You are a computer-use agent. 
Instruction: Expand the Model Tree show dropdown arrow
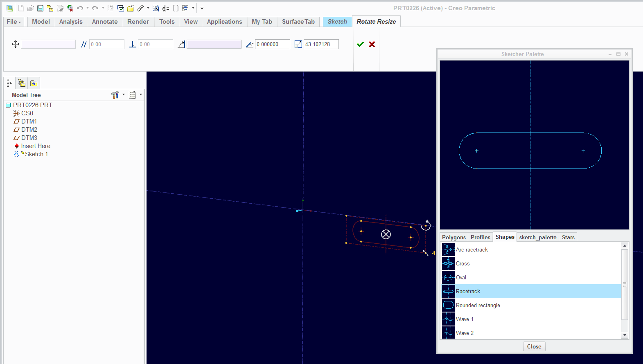click(141, 95)
